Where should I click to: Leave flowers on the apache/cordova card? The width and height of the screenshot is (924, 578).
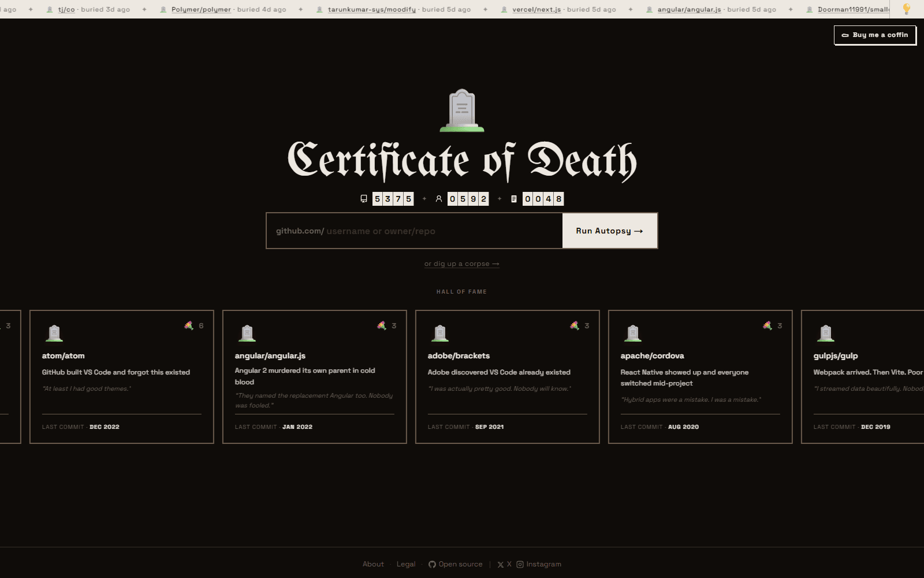pyautogui.click(x=772, y=325)
